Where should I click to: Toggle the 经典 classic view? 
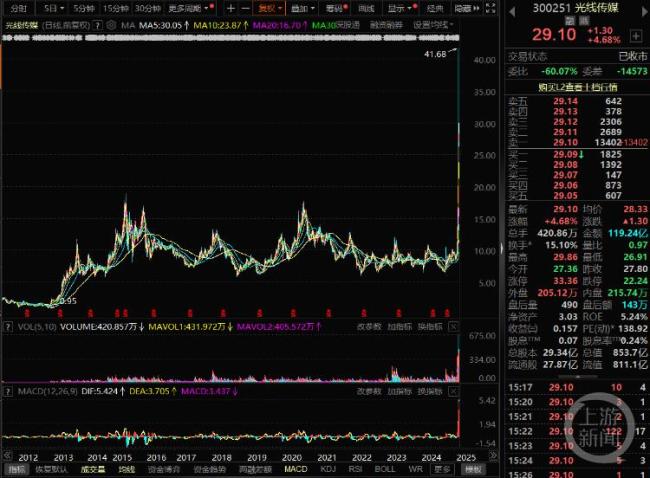tap(430, 8)
